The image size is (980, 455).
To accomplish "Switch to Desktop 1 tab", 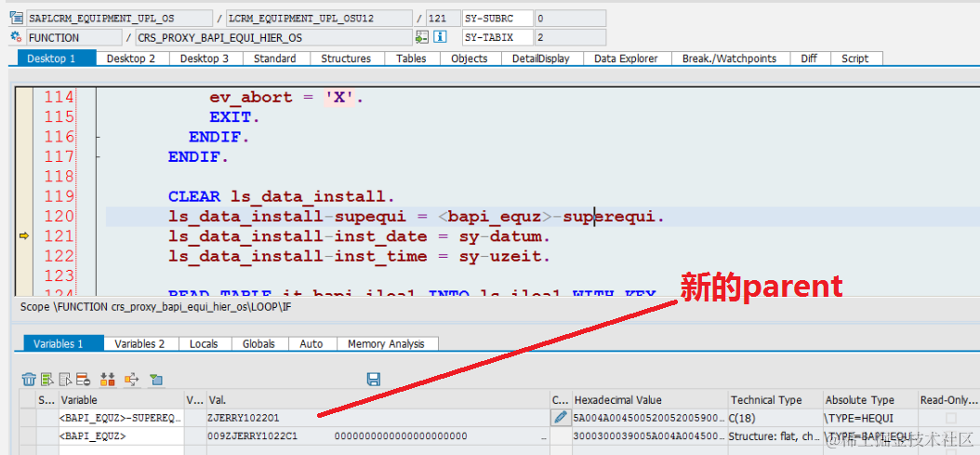I will [57, 59].
